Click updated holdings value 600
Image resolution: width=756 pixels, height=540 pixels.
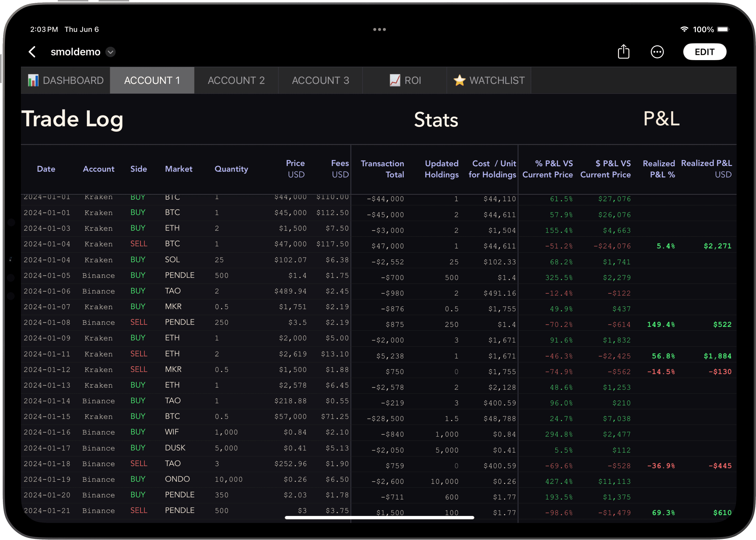tap(452, 497)
